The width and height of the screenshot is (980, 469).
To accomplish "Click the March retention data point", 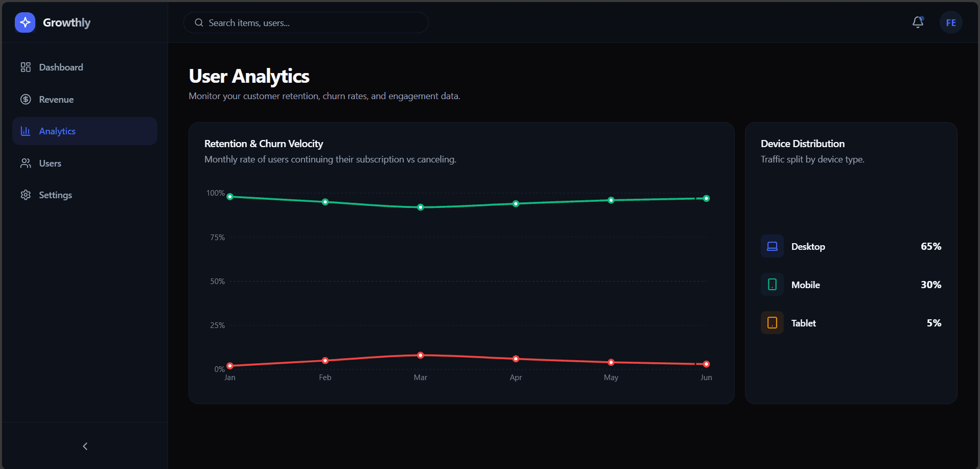I will click(x=421, y=207).
